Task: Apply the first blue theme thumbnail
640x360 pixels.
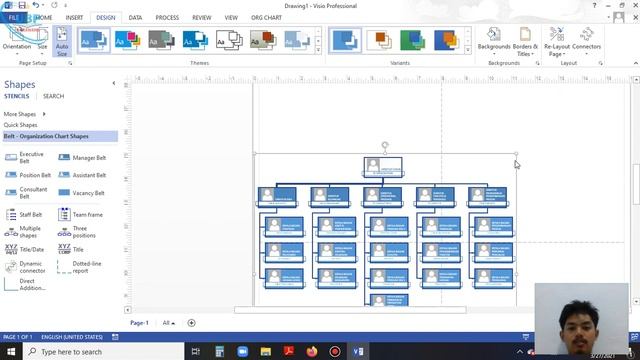Action: point(93,40)
